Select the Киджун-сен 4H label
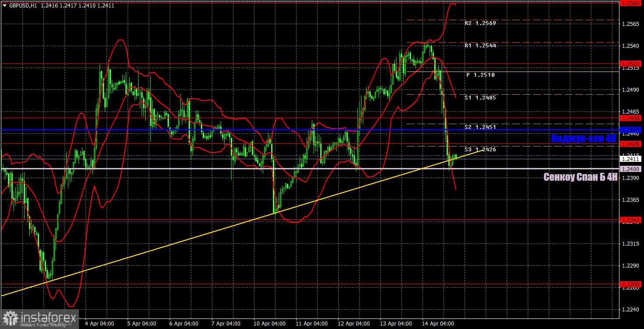The width and height of the screenshot is (644, 329). (x=584, y=138)
